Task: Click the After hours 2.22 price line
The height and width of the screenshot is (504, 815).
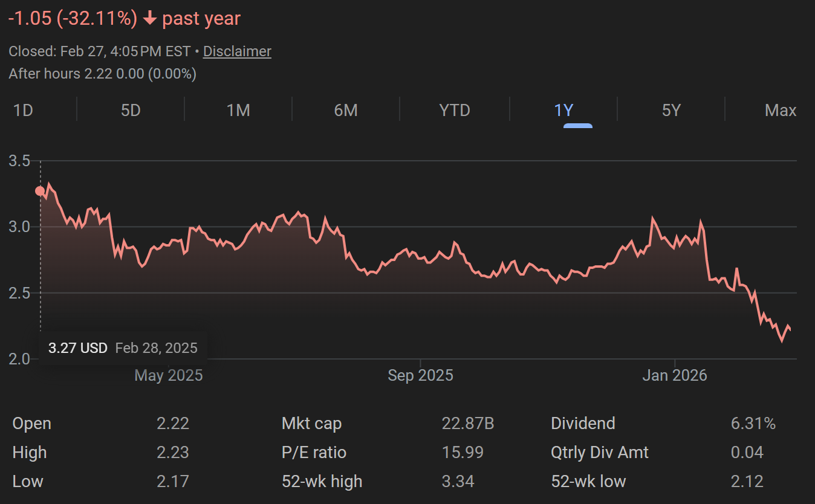Action: coord(102,74)
